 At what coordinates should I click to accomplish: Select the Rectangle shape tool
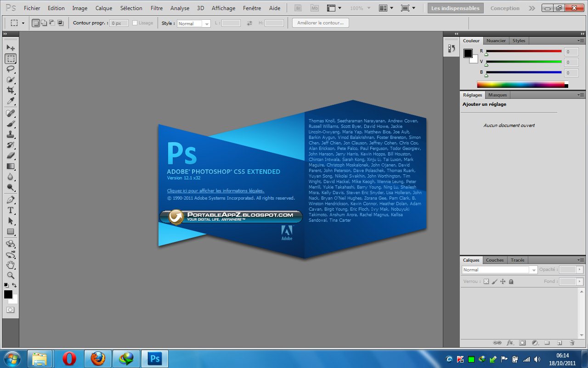(11, 231)
